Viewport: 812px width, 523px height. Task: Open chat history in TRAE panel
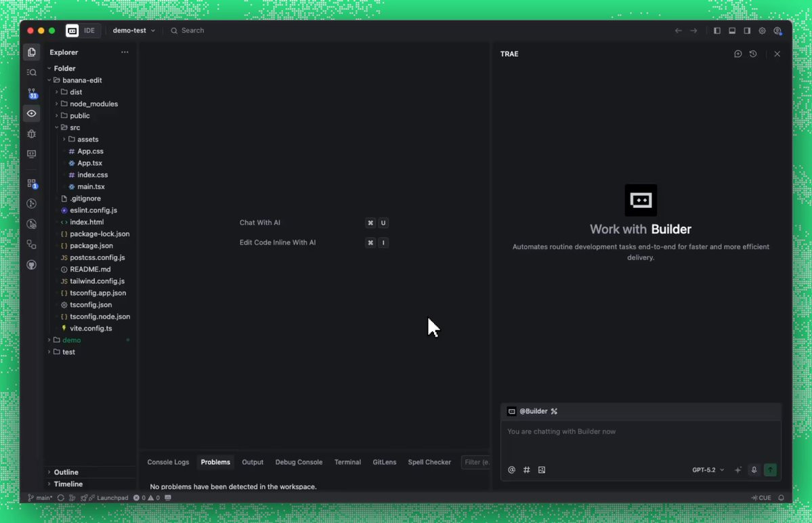[753, 54]
